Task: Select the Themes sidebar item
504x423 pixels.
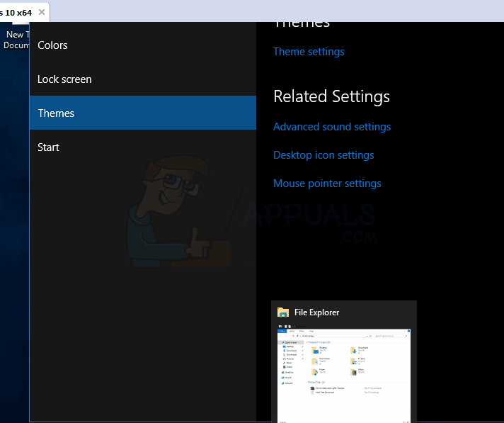Action: point(143,113)
